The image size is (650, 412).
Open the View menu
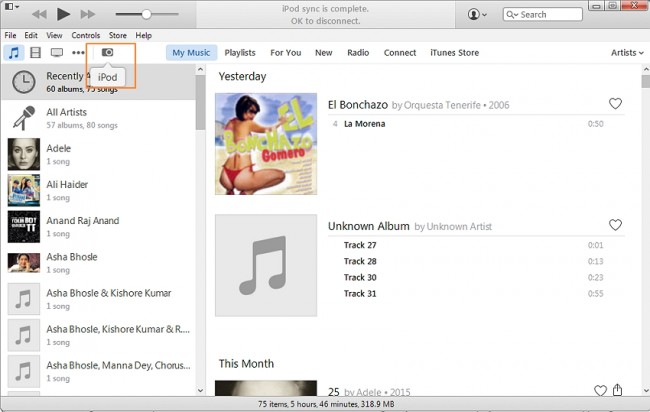pos(54,36)
